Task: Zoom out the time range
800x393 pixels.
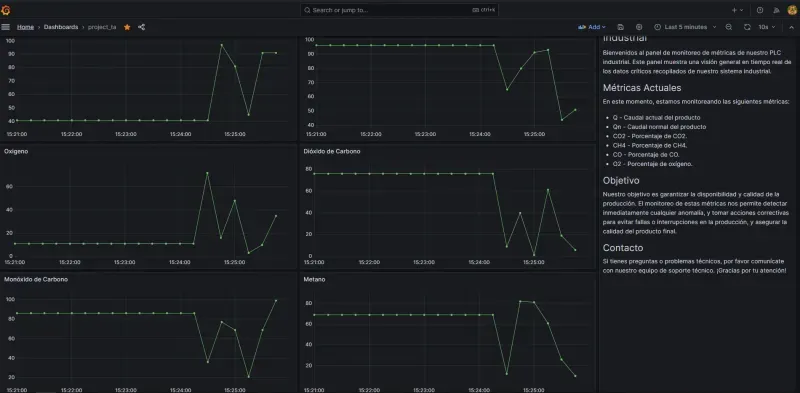Action: click(x=729, y=27)
